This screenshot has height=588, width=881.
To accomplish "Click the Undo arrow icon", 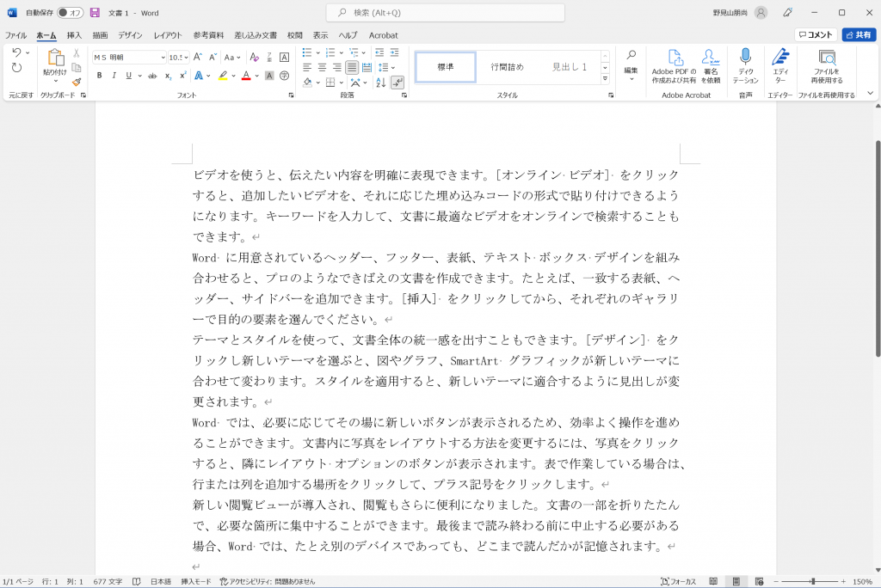I will pyautogui.click(x=16, y=52).
